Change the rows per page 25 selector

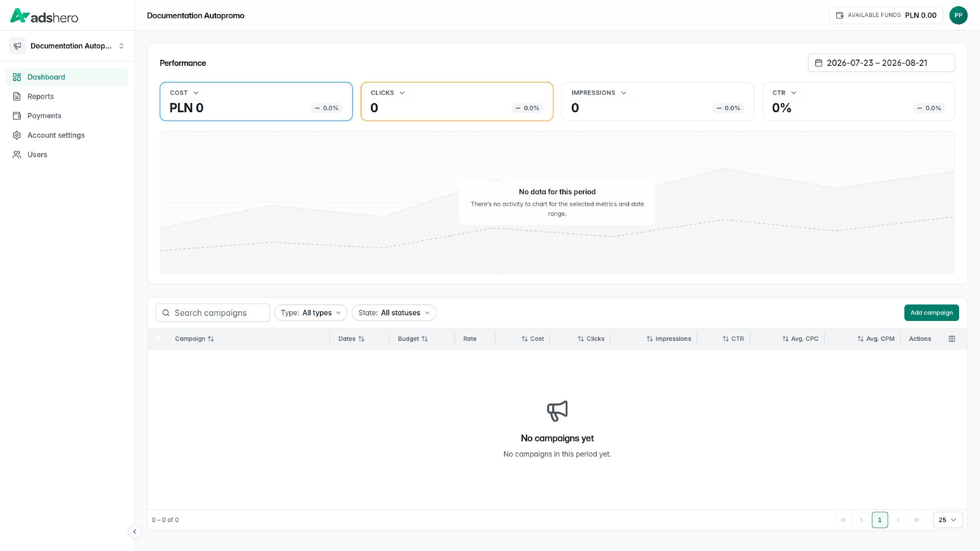948,520
